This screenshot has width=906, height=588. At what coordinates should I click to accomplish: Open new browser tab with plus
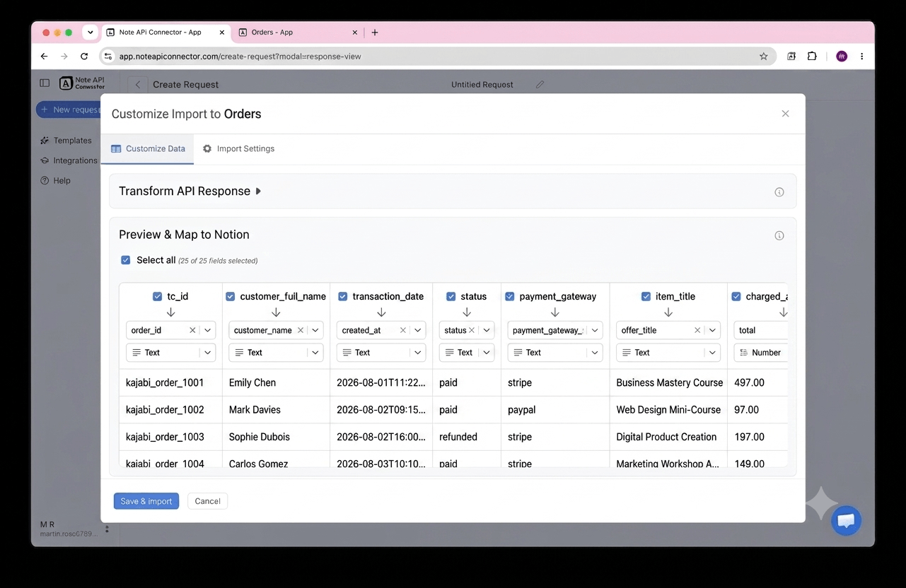tap(375, 33)
